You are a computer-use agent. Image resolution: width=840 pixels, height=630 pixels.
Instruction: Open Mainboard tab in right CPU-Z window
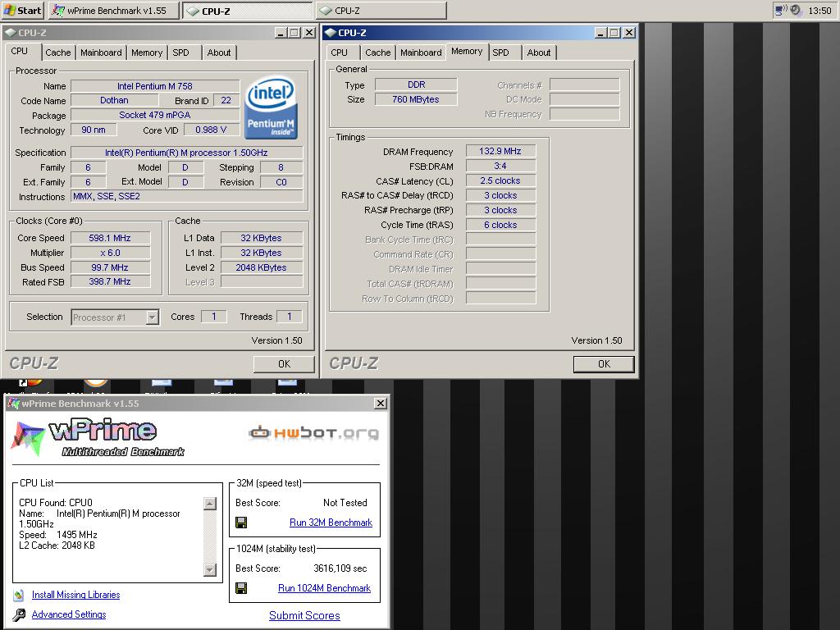pos(421,52)
